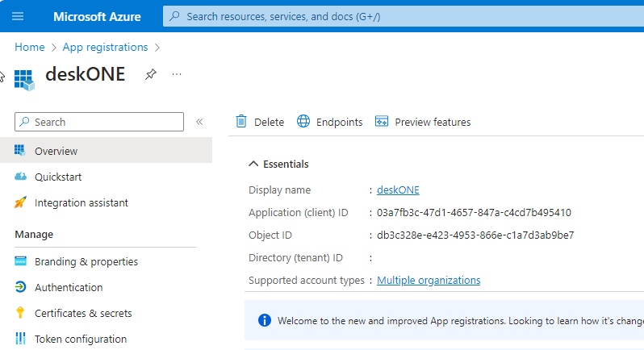Click the welcome banner message text
This screenshot has width=644, height=350.
(x=461, y=320)
